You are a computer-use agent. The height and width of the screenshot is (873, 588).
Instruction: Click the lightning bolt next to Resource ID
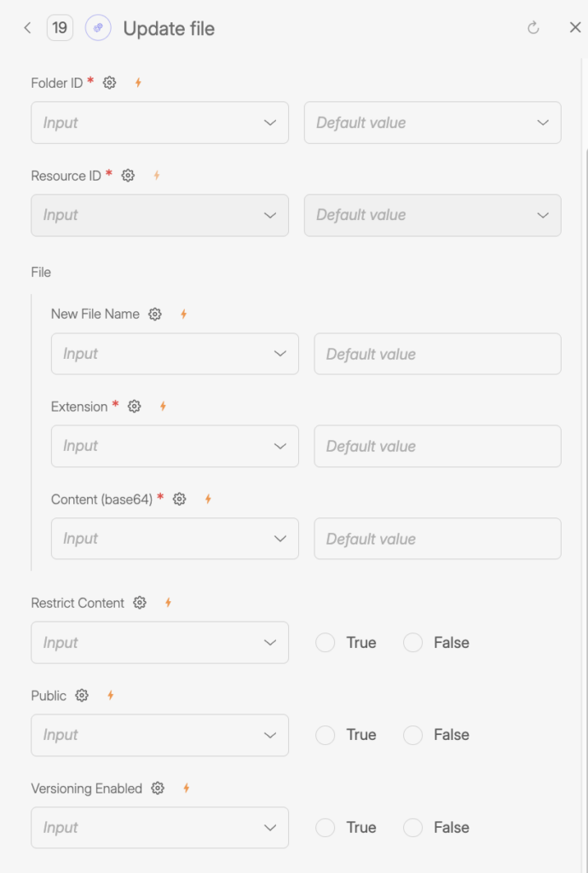coord(156,176)
